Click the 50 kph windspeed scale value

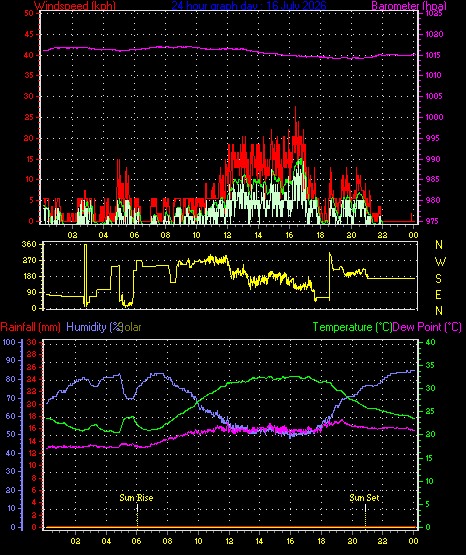coord(29,13)
